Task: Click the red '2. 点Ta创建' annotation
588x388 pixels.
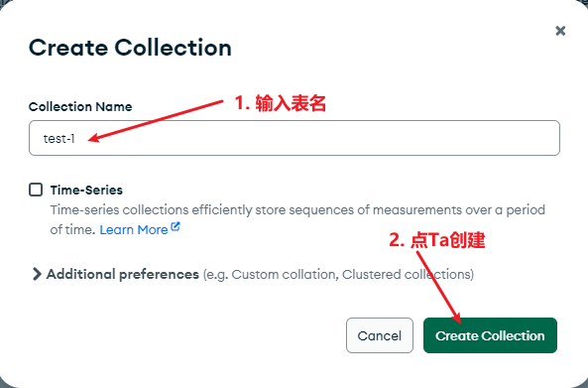Action: click(x=437, y=240)
